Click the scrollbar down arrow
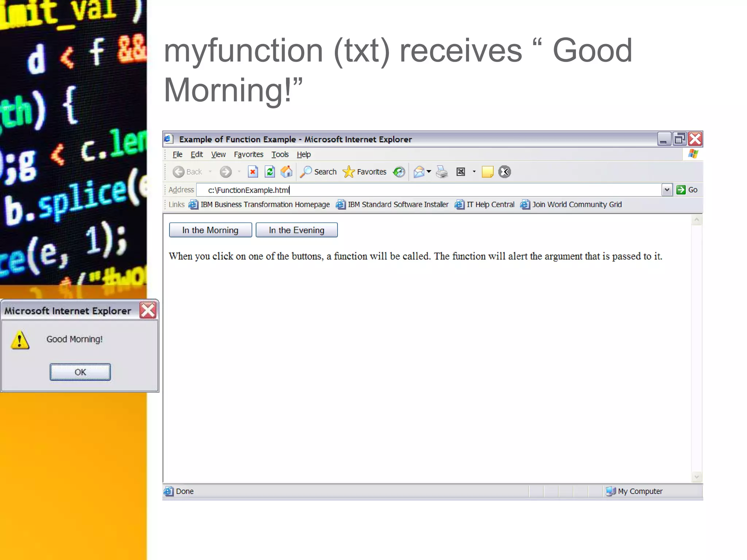Image resolution: width=747 pixels, height=560 pixels. click(x=697, y=477)
